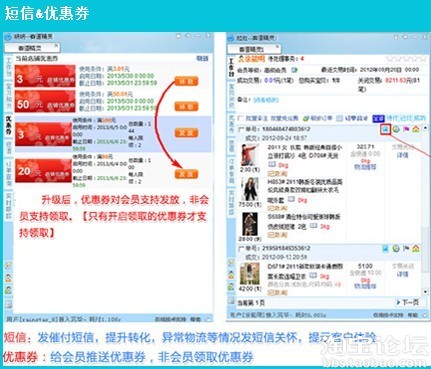Click note icon beside 75.00 product's 0kg
Image resolution: width=431 pixels, height=369 pixels.
pyautogui.click(x=291, y=199)
